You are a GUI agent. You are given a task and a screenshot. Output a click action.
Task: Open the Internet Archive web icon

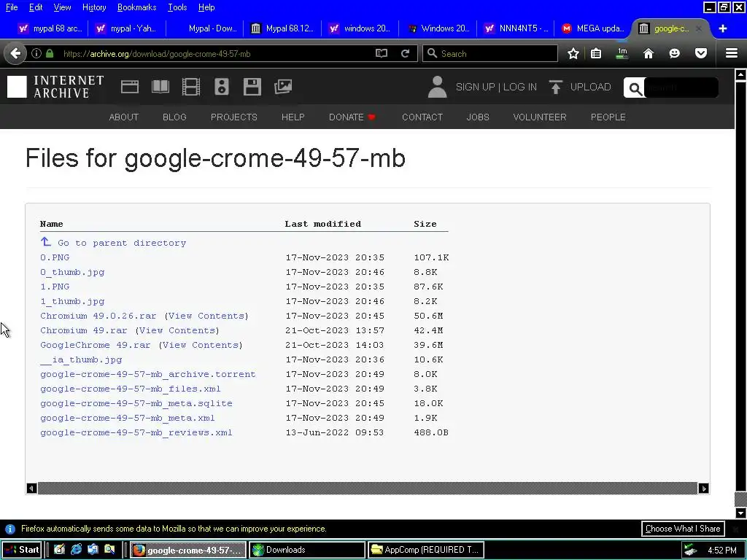click(130, 87)
